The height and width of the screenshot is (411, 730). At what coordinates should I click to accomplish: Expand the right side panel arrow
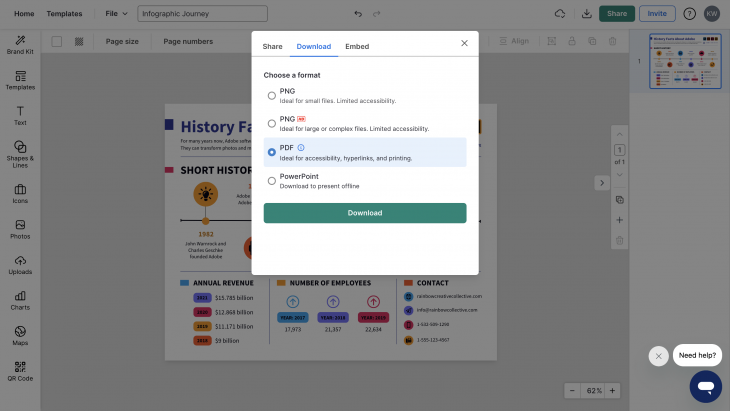click(x=602, y=183)
